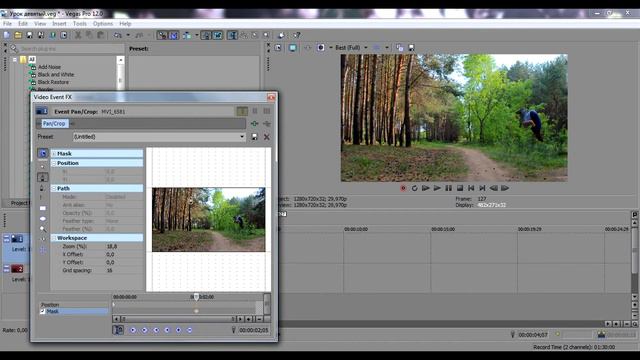Open the Options menu

coord(102,24)
